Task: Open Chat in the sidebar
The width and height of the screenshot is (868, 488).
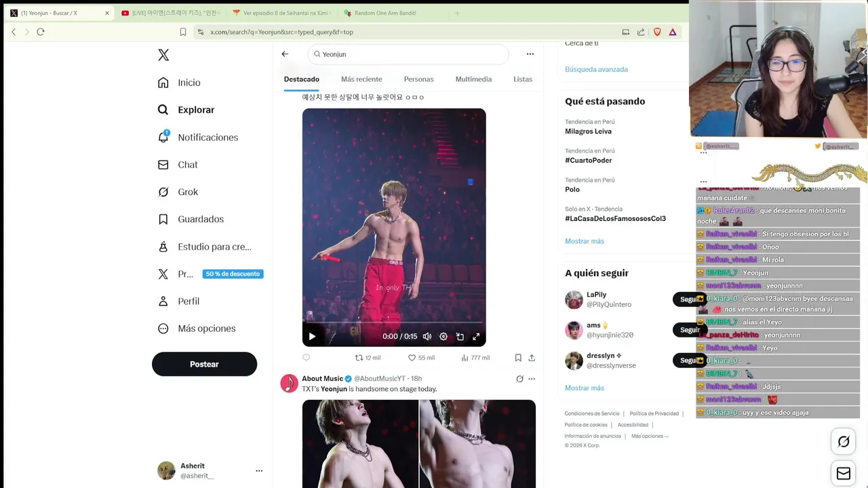Action: coord(178,165)
